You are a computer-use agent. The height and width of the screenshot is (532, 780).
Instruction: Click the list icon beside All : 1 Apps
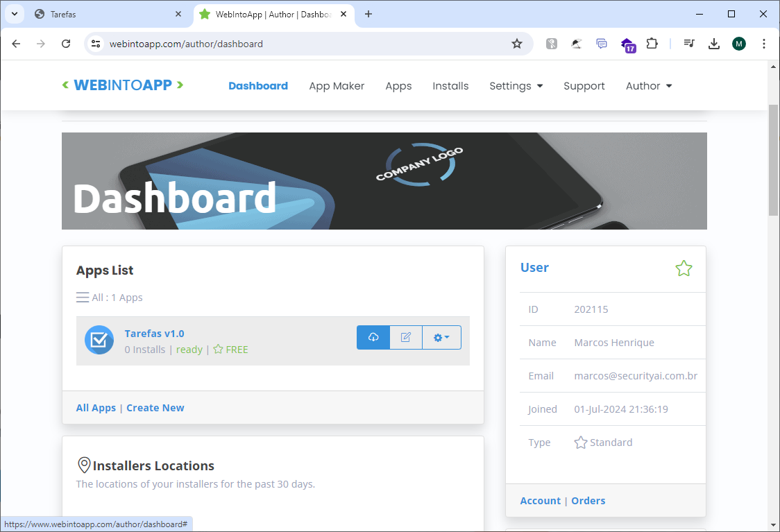83,298
